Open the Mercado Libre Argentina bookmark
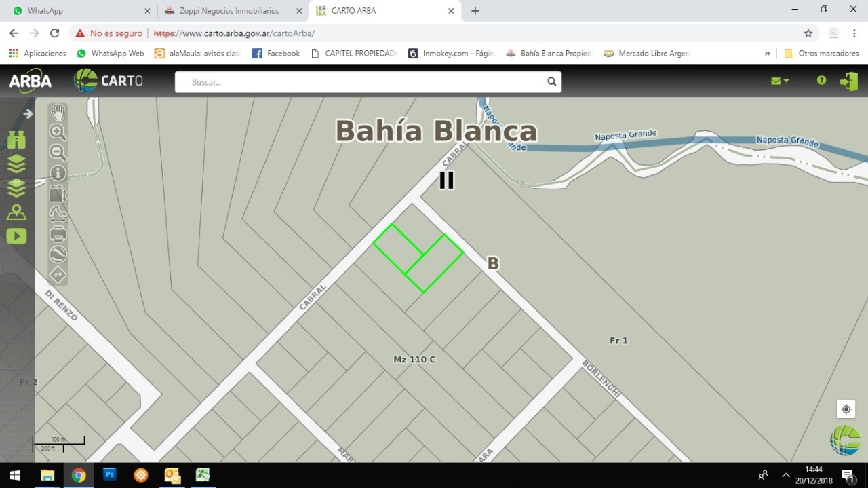868x488 pixels. (647, 53)
